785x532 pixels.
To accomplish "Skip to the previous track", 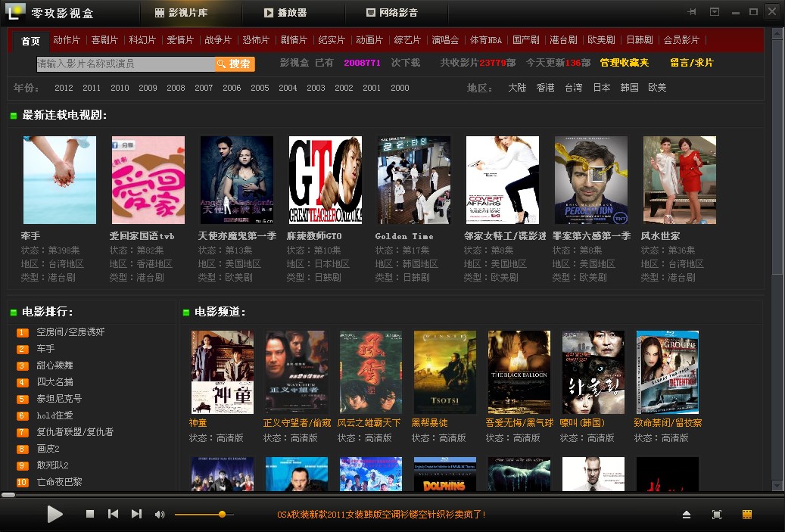I will [113, 514].
